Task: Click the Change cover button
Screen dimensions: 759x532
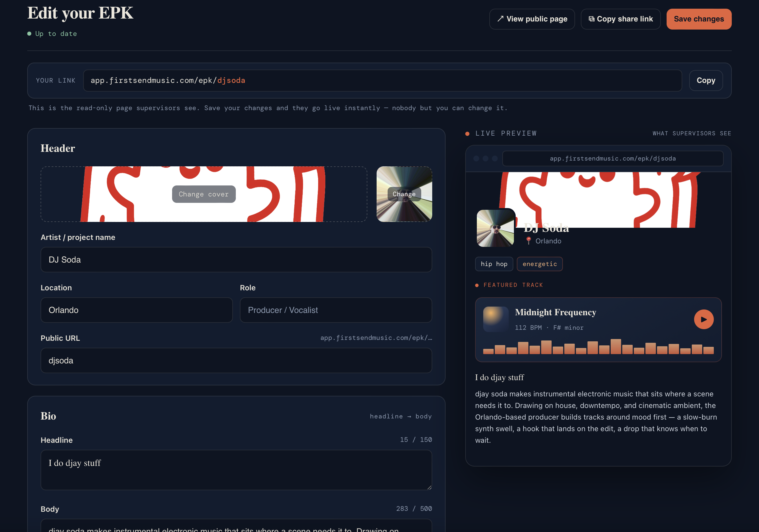Action: (204, 194)
